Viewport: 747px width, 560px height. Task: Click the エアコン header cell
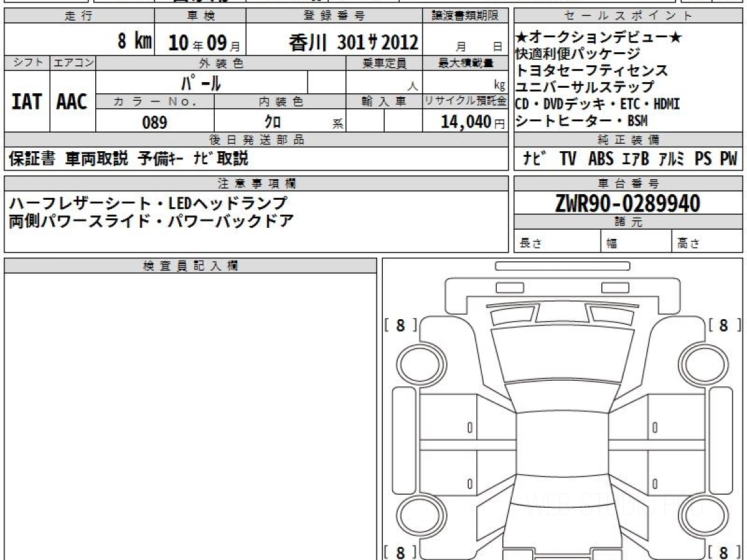pos(73,63)
